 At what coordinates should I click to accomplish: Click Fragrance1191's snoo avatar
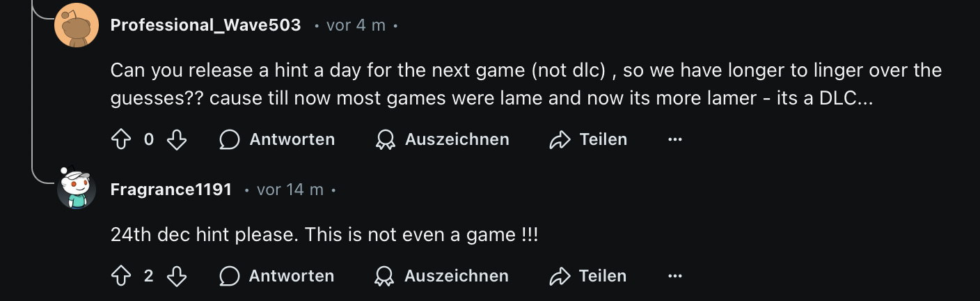point(76,189)
